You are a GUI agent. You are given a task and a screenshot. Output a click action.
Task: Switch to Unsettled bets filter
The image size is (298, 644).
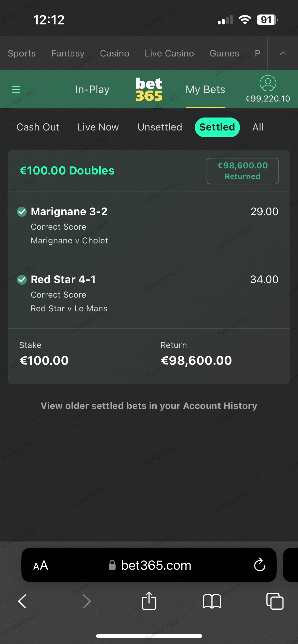[x=160, y=127]
